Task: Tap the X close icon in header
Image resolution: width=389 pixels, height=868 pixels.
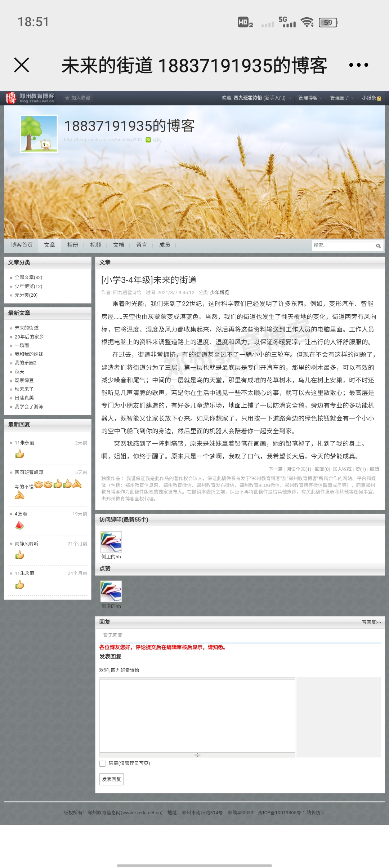Action: tap(22, 65)
